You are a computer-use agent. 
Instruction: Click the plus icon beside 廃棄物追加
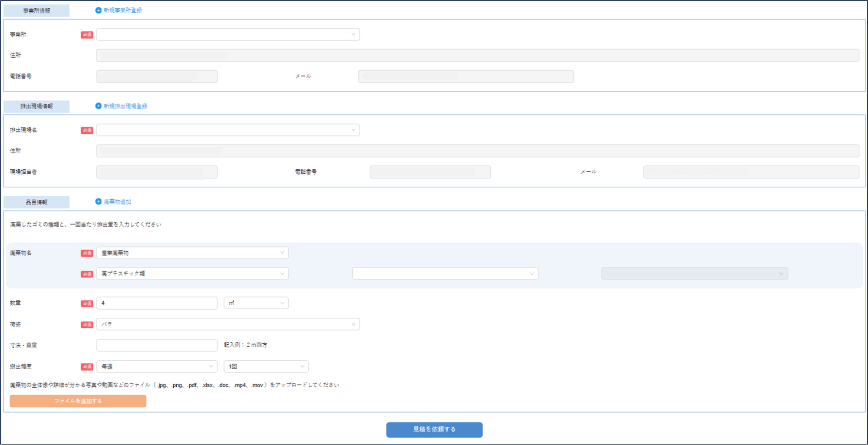(98, 201)
